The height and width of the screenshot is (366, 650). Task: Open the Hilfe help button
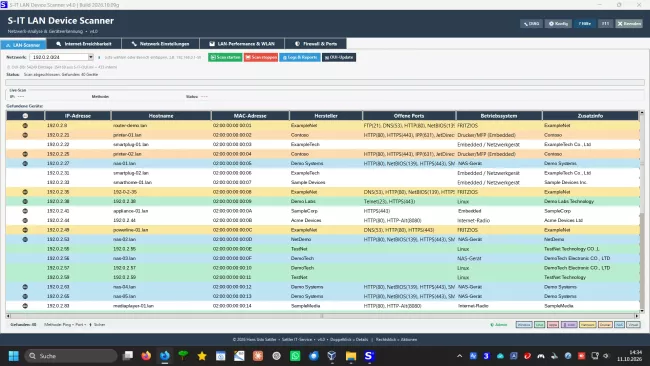pyautogui.click(x=585, y=24)
